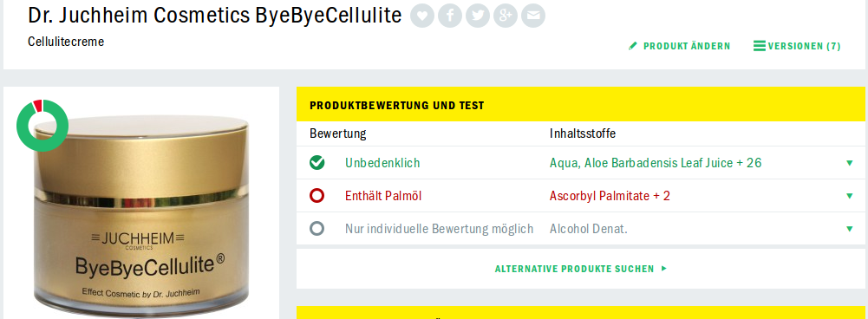Send product by email icon
This screenshot has width=868, height=319.
[533, 16]
